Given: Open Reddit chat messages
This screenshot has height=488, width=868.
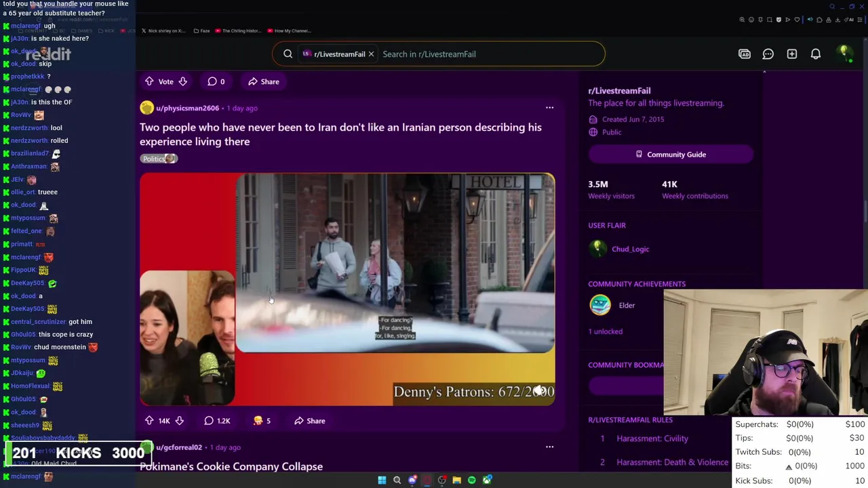Looking at the screenshot, I should 768,54.
